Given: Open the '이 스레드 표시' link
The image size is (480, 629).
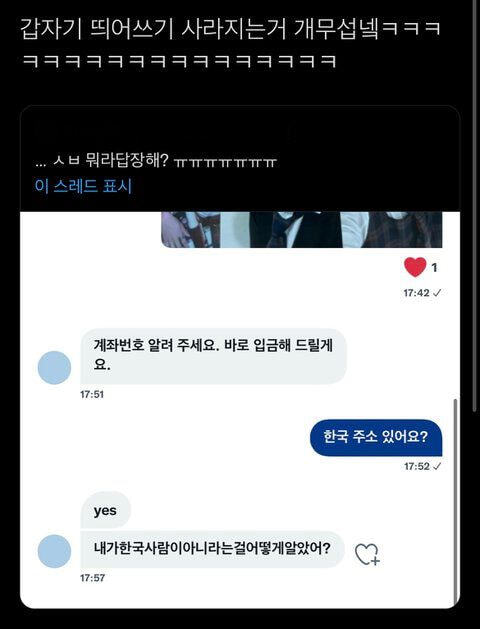Looking at the screenshot, I should (x=83, y=186).
